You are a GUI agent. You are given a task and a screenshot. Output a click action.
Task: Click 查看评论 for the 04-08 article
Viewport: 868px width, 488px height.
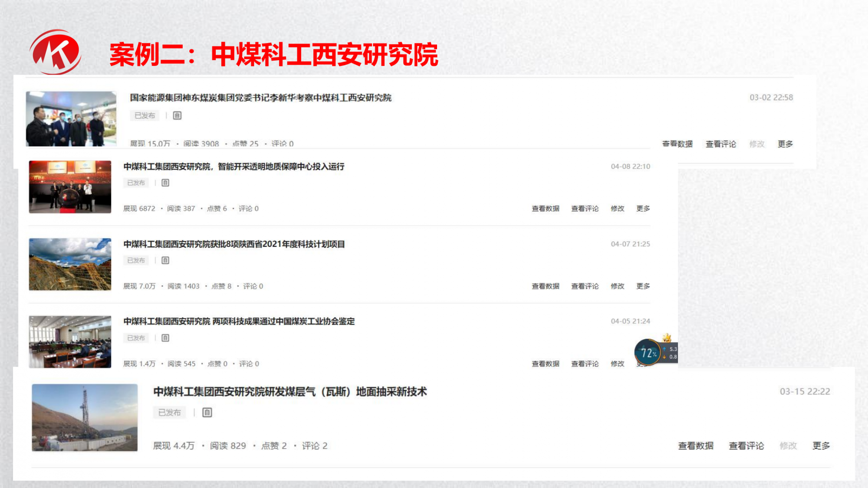[585, 209]
